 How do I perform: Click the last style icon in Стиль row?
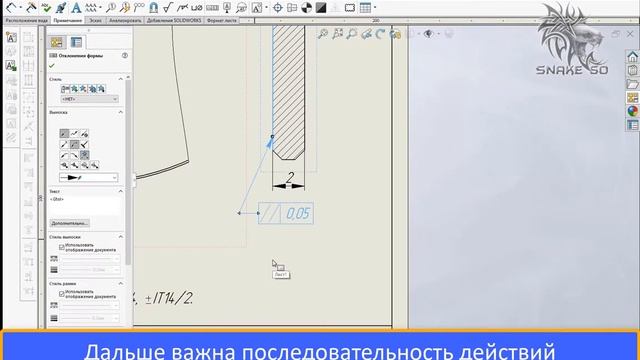tap(101, 89)
